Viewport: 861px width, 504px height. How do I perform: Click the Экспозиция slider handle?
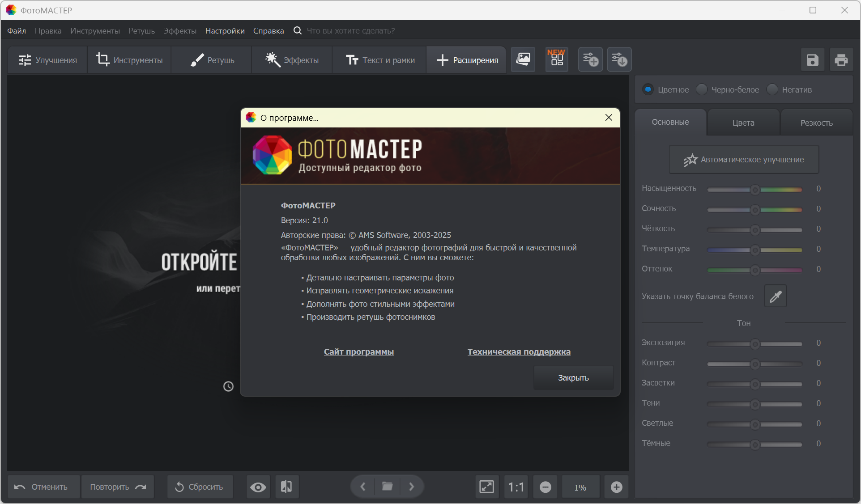pos(755,344)
